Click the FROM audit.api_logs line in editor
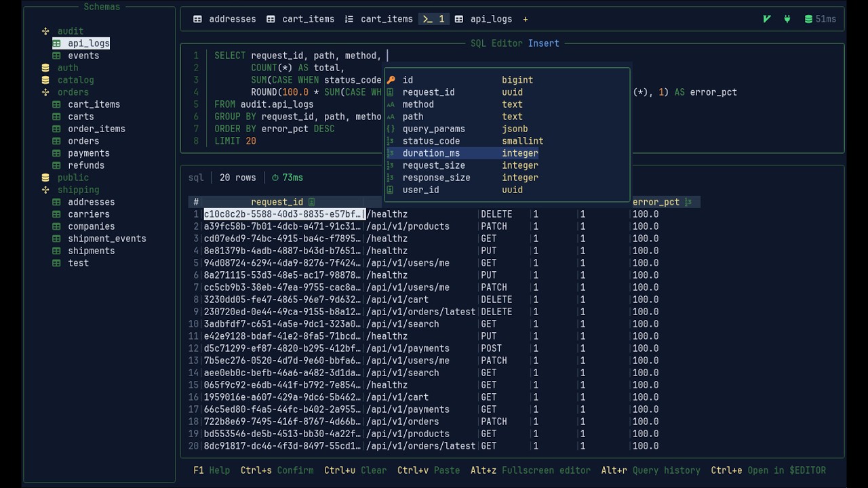868x488 pixels. (264, 104)
